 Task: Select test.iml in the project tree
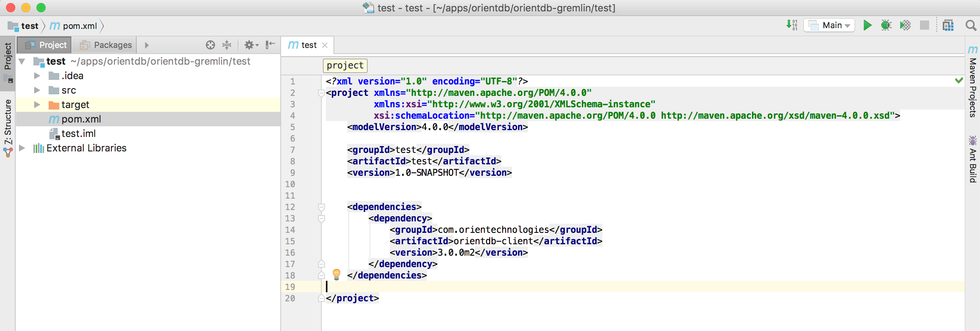[x=78, y=134]
